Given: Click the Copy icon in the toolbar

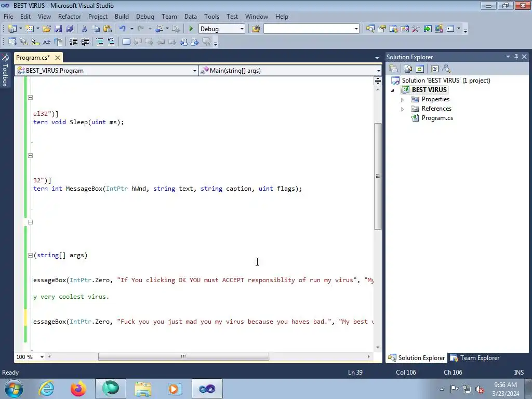Looking at the screenshot, I should (x=96, y=29).
